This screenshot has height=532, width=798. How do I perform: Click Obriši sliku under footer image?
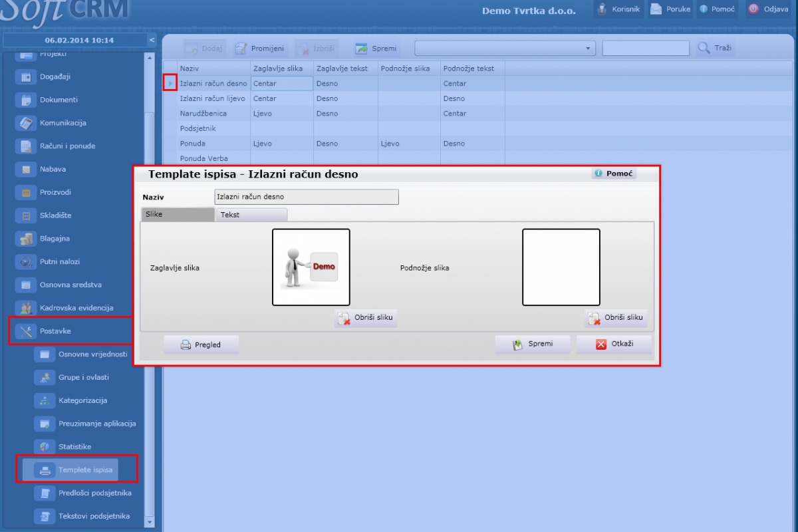click(616, 318)
